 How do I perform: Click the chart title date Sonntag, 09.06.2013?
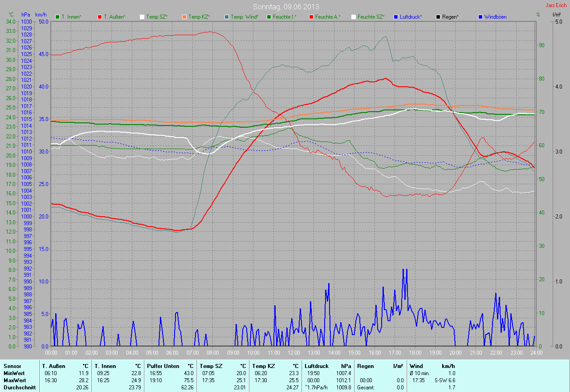[x=286, y=7]
